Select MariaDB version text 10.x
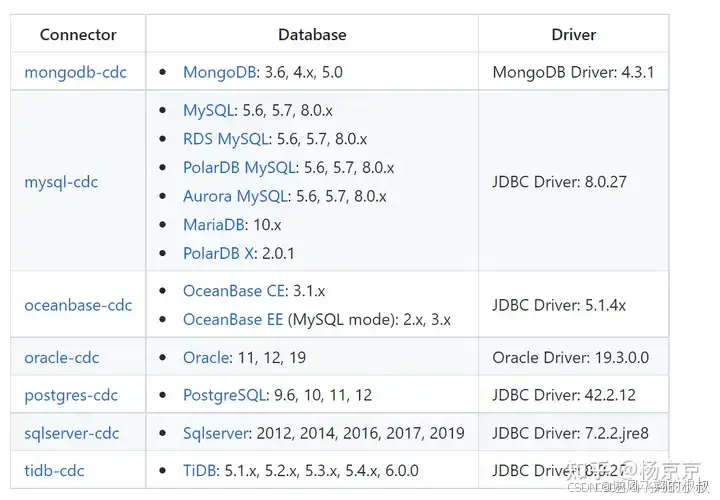The width and height of the screenshot is (720, 500). (267, 225)
